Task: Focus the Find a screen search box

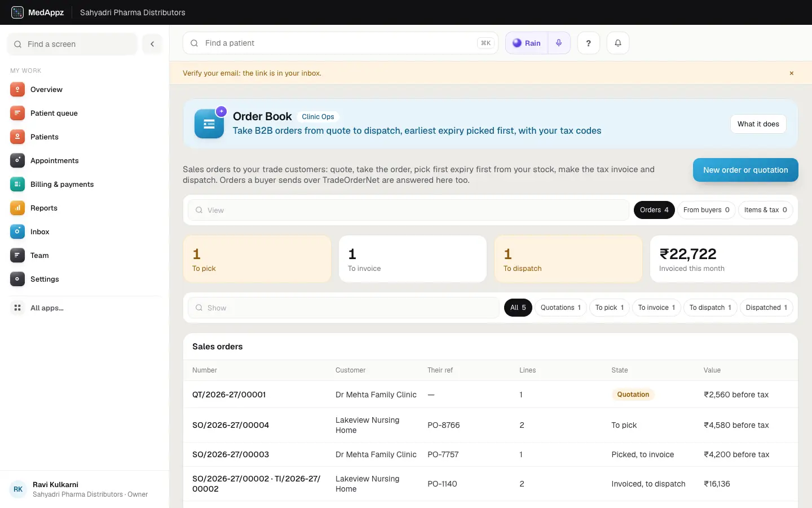Action: [x=72, y=44]
